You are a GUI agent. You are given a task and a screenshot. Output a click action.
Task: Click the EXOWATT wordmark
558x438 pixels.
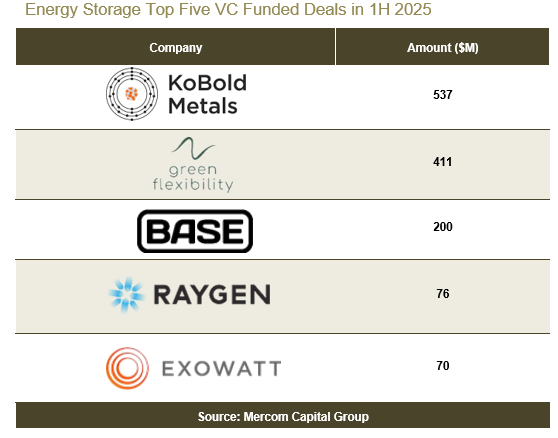tap(222, 368)
